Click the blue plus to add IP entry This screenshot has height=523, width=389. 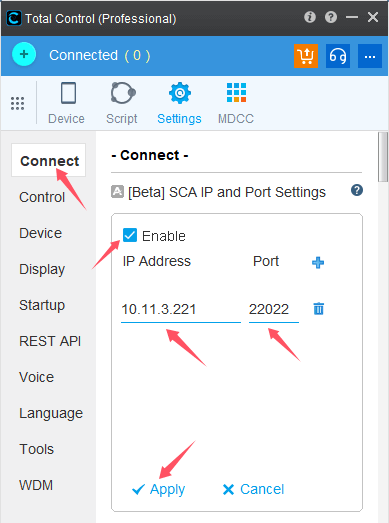318,263
